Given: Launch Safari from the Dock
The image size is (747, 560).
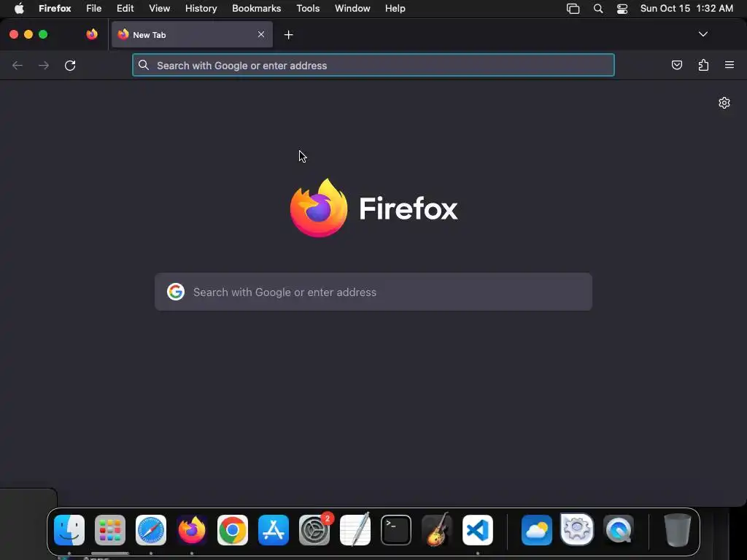Looking at the screenshot, I should coord(151,530).
